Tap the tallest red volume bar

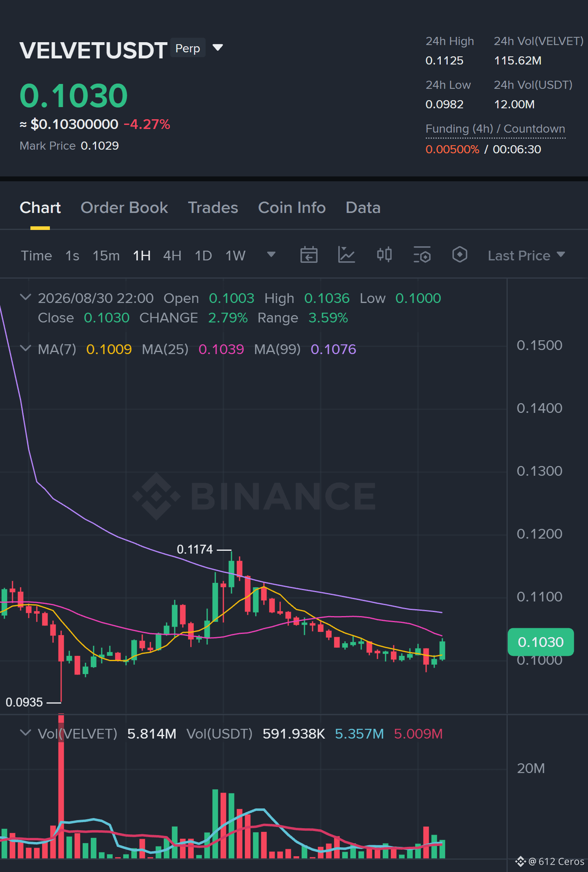coord(61,786)
